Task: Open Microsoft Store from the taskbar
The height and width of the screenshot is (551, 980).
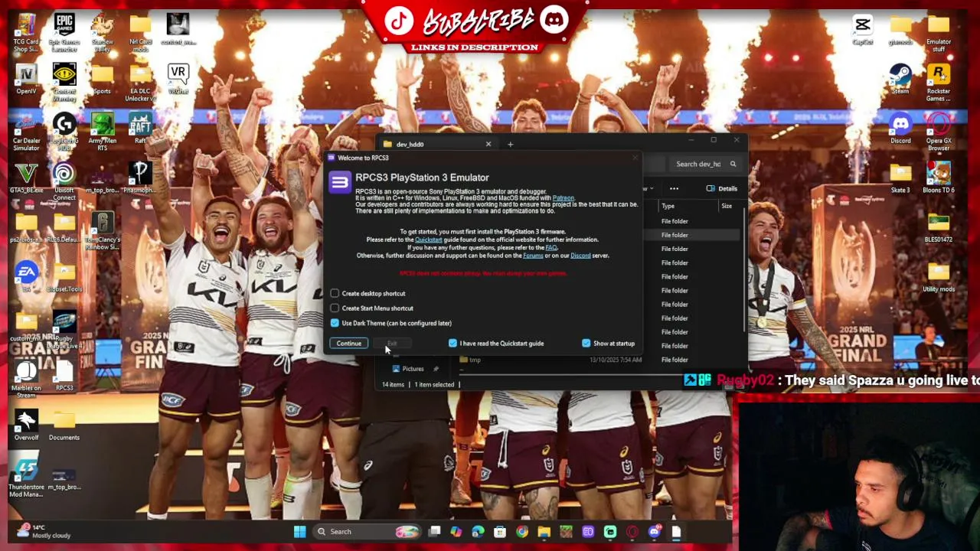Action: tap(500, 532)
